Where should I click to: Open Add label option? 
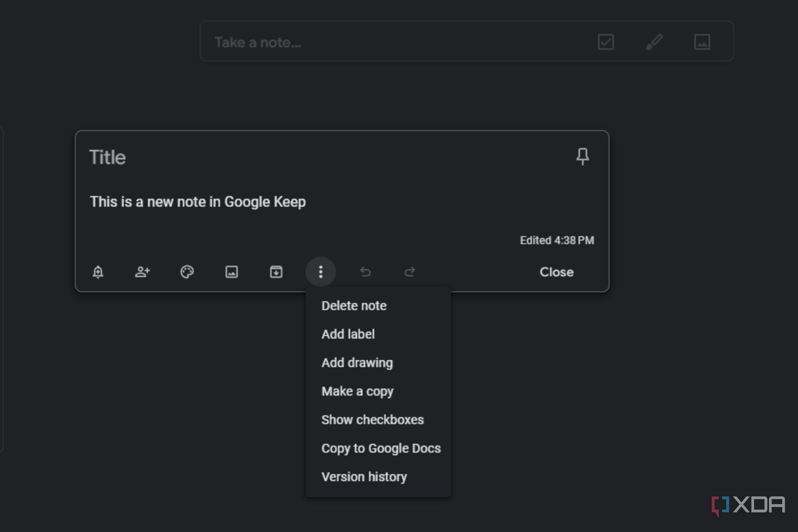coord(348,334)
